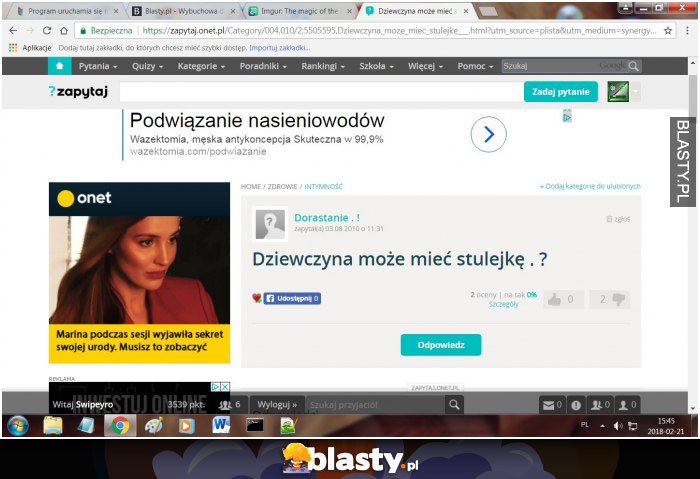Click the thumbs down vote icon

[619, 299]
